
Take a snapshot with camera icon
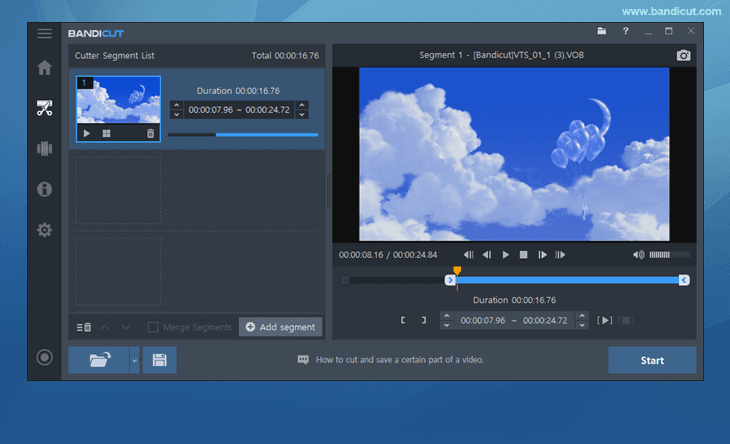tap(683, 55)
